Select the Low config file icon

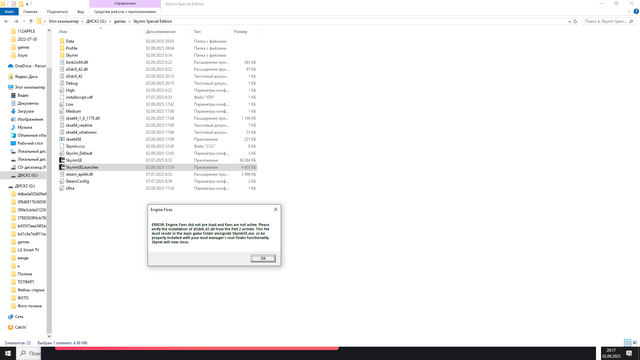[62, 104]
